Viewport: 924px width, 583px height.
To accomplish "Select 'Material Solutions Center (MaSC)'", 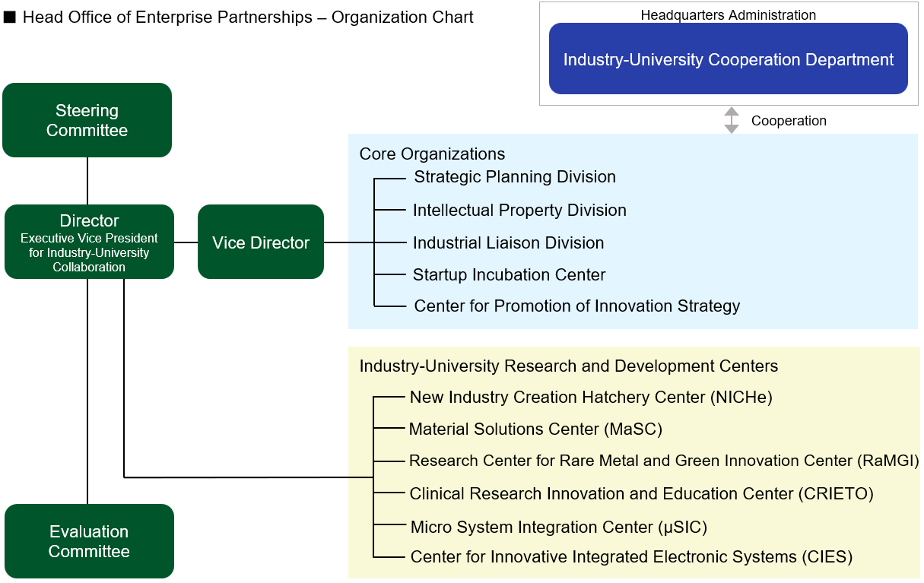I will point(535,429).
